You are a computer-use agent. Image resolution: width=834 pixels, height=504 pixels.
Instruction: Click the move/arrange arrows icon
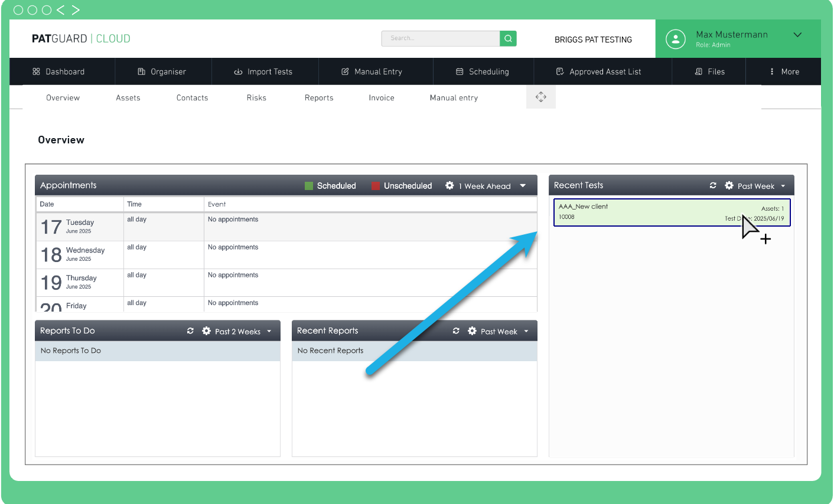click(x=541, y=97)
